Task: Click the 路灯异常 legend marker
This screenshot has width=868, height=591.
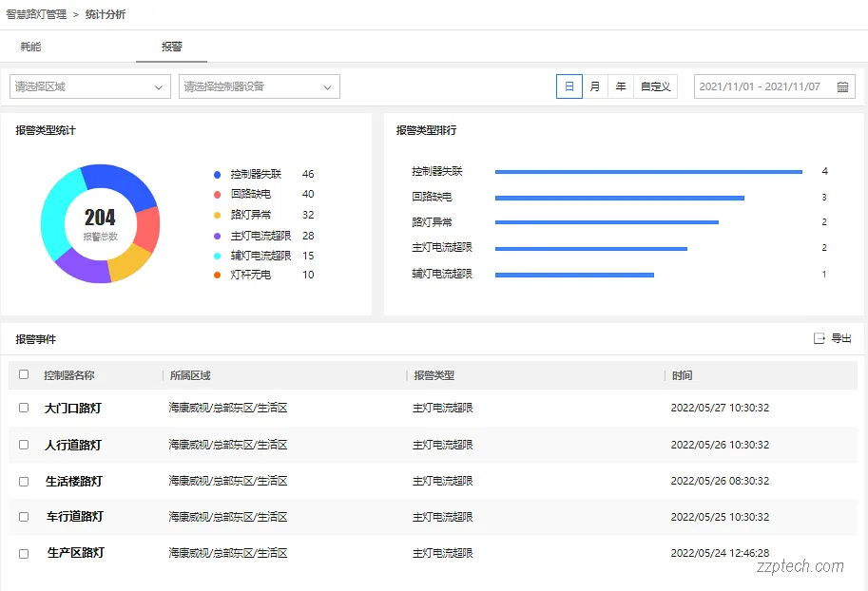Action: [217, 214]
